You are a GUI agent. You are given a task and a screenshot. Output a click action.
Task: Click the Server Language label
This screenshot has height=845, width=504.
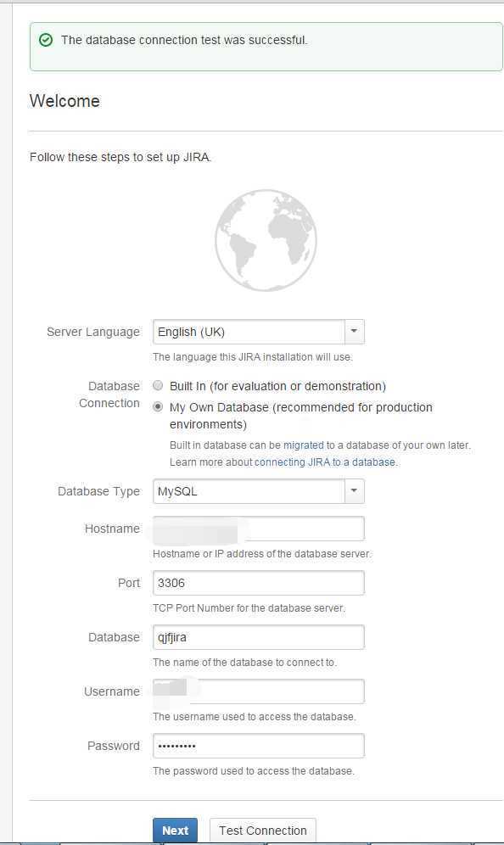[x=93, y=332]
